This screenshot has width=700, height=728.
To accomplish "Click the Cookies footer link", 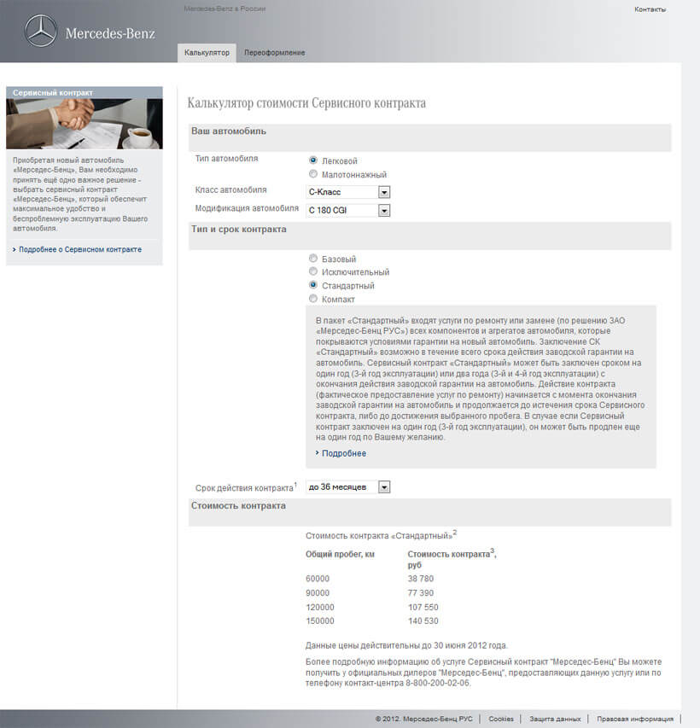I will click(501, 719).
